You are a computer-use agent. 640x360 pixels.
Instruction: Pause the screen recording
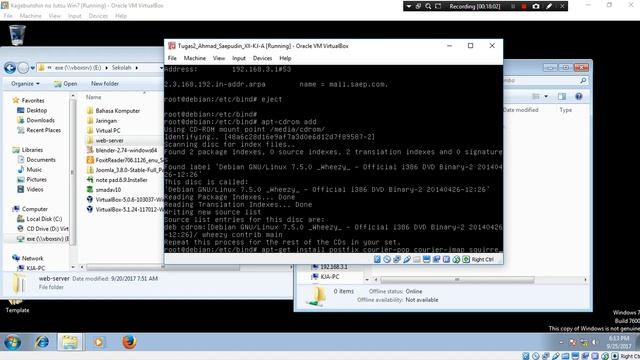(x=513, y=6)
